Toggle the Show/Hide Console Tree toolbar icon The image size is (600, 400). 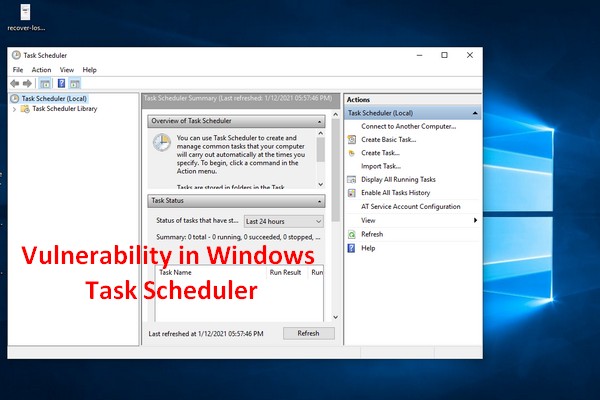[45, 83]
